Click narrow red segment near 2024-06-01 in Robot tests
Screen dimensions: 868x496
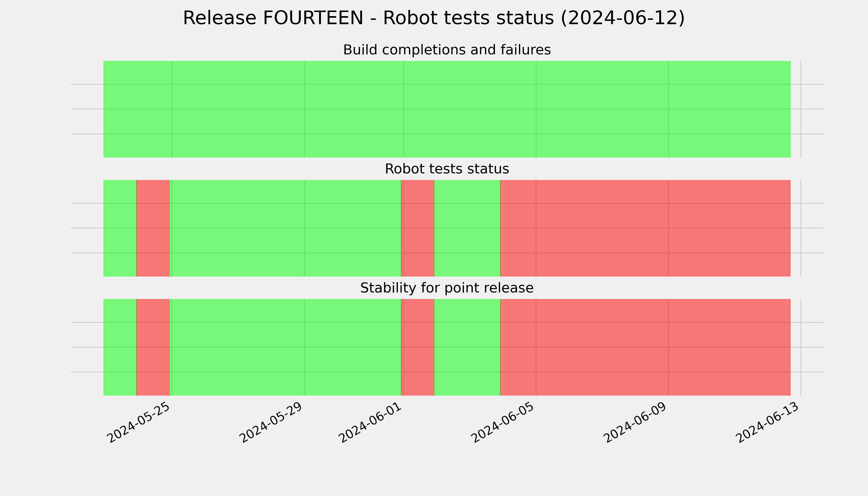(x=418, y=228)
